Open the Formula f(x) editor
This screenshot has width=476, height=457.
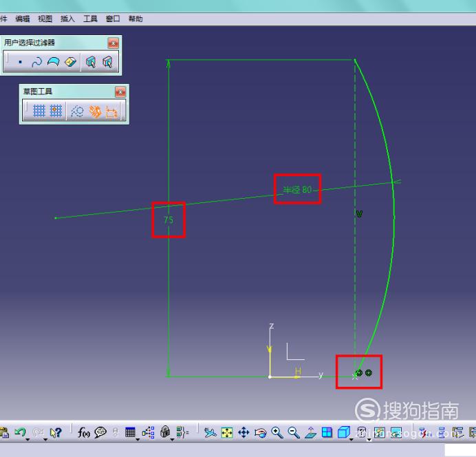coord(83,432)
